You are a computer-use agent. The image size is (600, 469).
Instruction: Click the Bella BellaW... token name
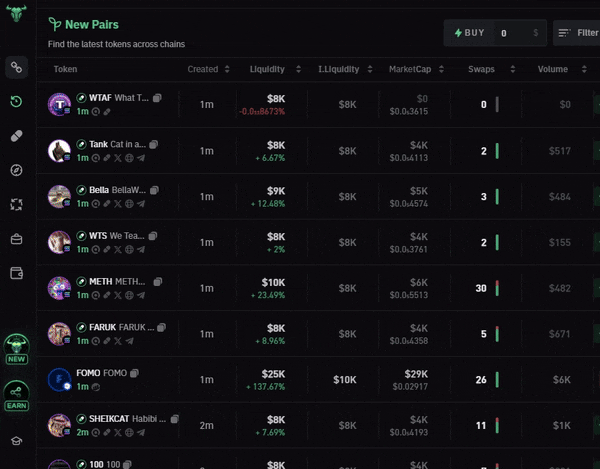[x=117, y=190]
